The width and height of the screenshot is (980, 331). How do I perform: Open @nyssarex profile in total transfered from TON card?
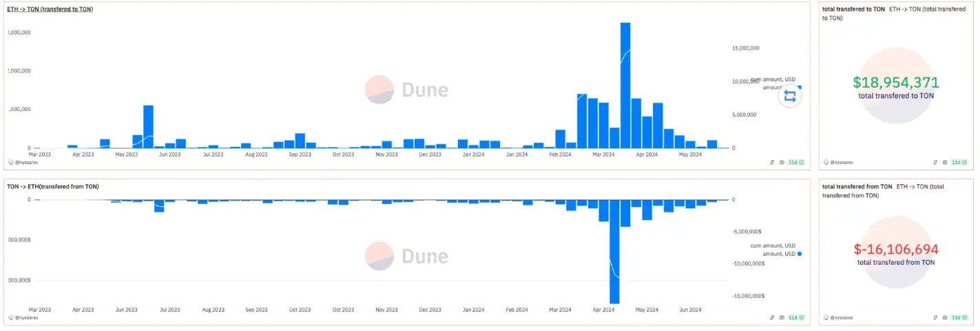click(x=842, y=318)
